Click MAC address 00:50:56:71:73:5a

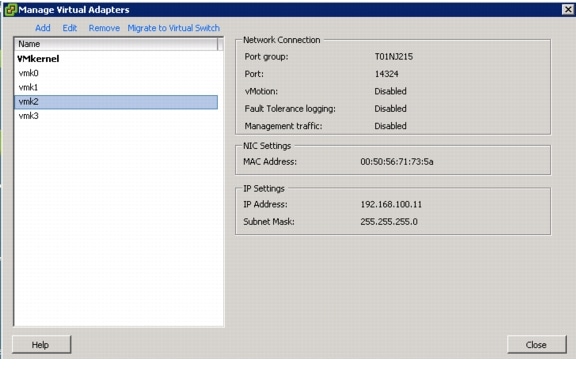coord(397,162)
